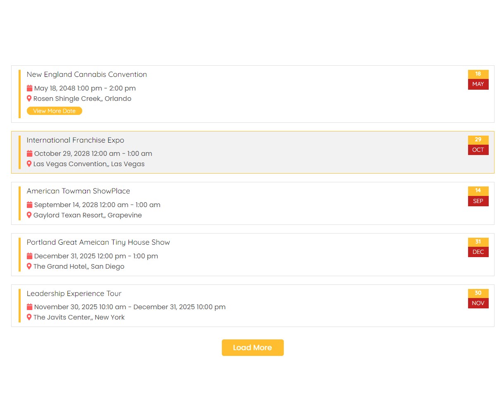Click location pin beside The Javits Center
The height and width of the screenshot is (420, 504).
click(x=29, y=317)
